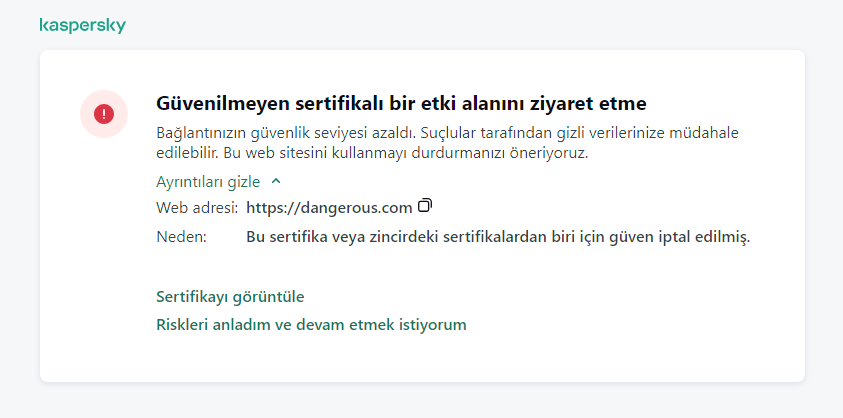Open "Sertifikayı görüntüle" to view the certificate
843x418 pixels.
coord(230,296)
